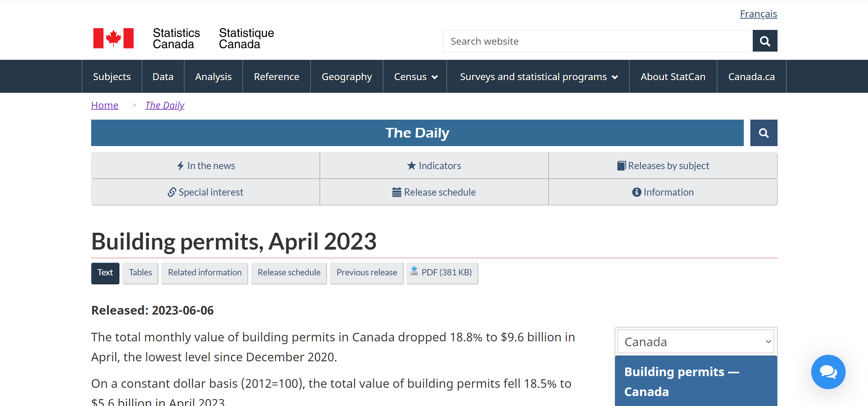Download the PDF (381 KB) version
The image size is (868, 406).
click(442, 273)
